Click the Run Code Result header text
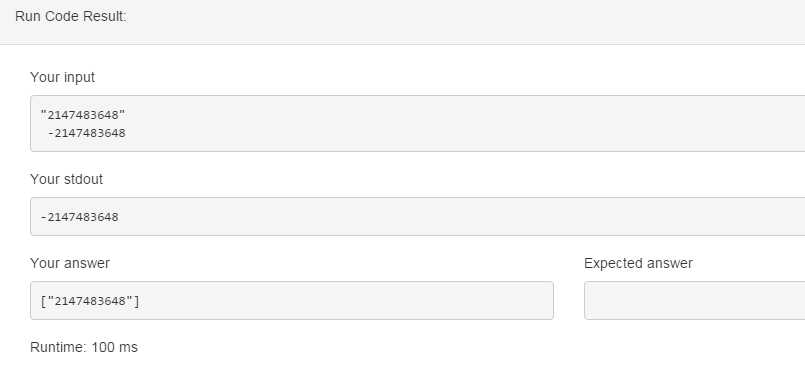This screenshot has width=805, height=365. click(71, 16)
